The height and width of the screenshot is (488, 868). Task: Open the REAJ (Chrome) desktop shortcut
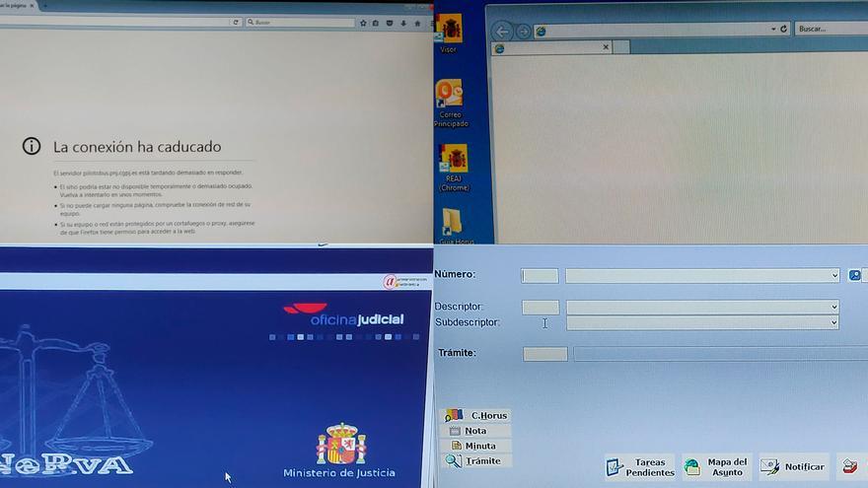(454, 168)
